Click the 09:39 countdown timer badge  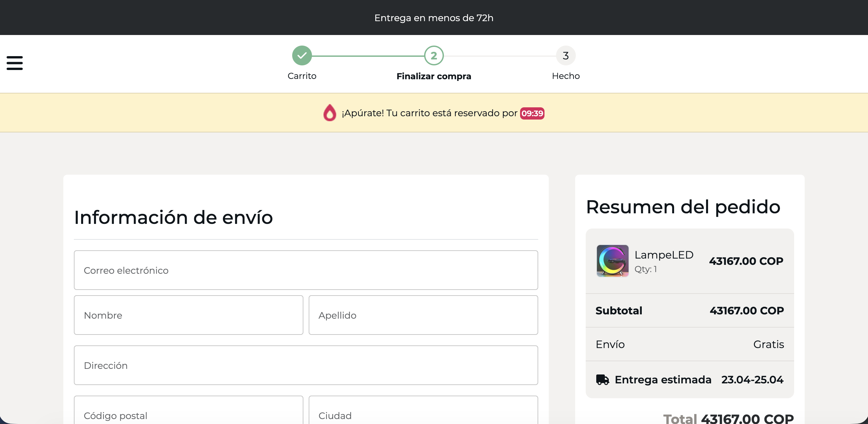pyautogui.click(x=532, y=113)
